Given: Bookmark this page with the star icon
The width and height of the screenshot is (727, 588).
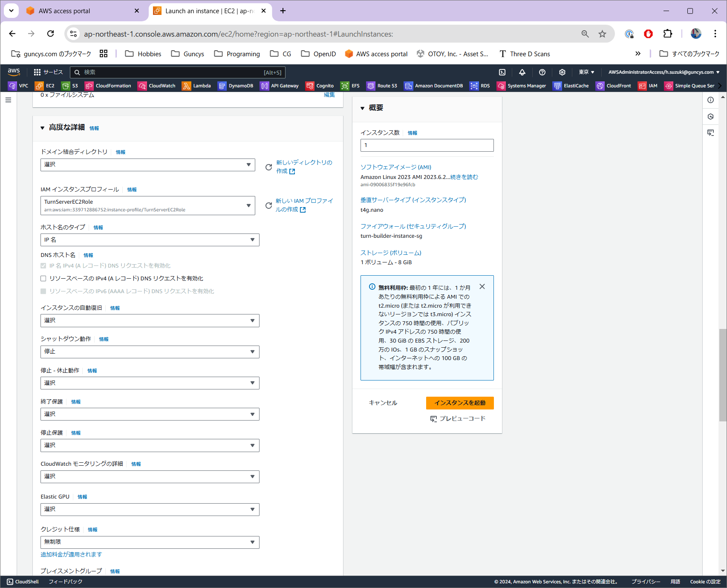Looking at the screenshot, I should pyautogui.click(x=602, y=34).
